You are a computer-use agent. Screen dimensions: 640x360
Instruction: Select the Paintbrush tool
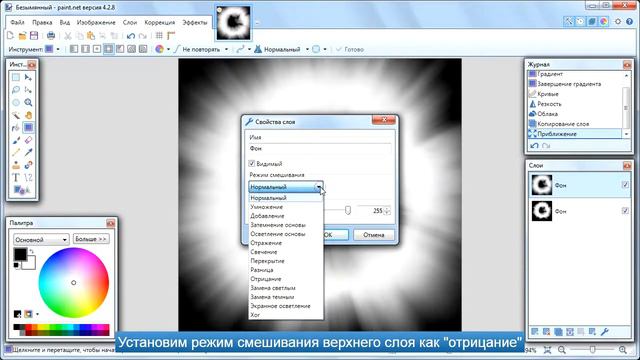click(16, 140)
